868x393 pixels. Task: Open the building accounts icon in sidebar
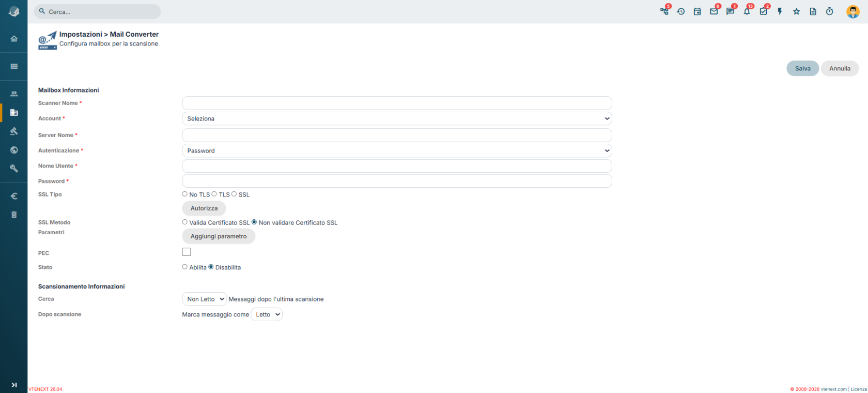point(14,112)
